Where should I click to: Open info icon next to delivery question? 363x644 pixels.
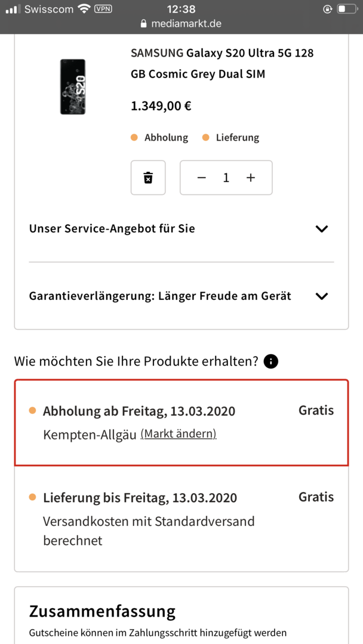(x=271, y=362)
